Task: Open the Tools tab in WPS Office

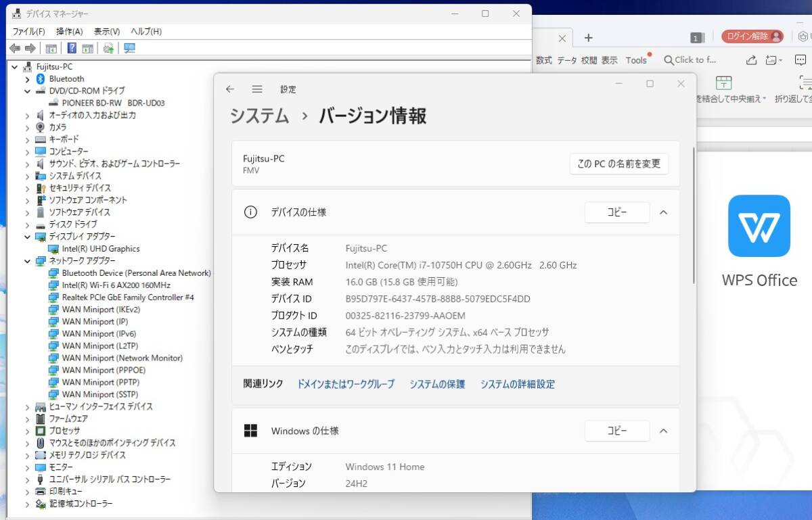Action: [636, 60]
